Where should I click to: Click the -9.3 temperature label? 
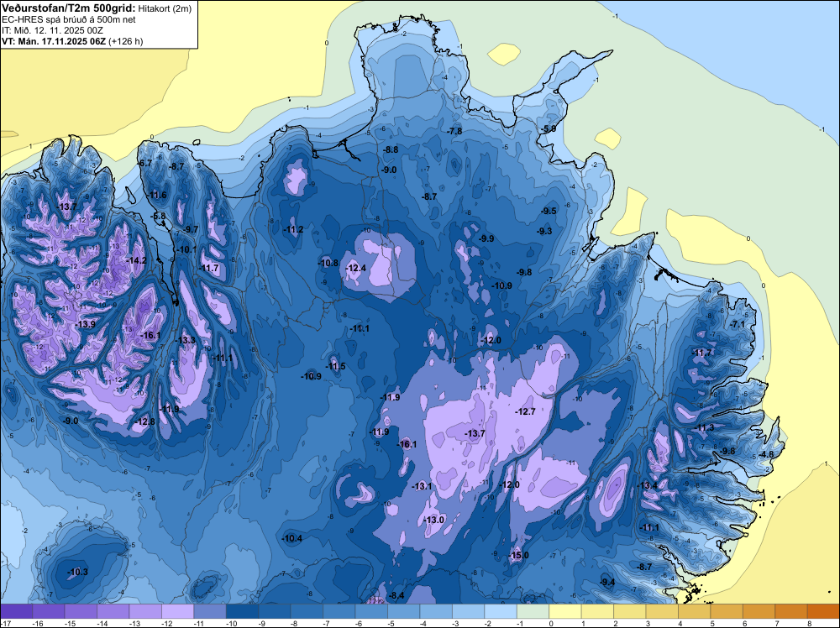[x=544, y=231]
